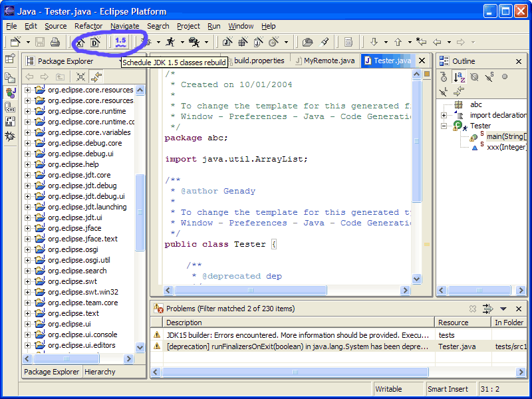
Task: Close the Outline view
Action: coord(519,61)
